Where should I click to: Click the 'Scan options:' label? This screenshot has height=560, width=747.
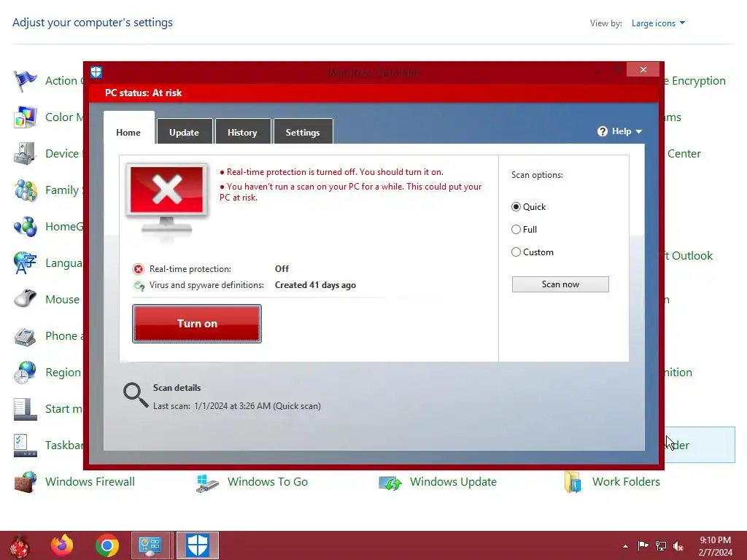click(537, 175)
